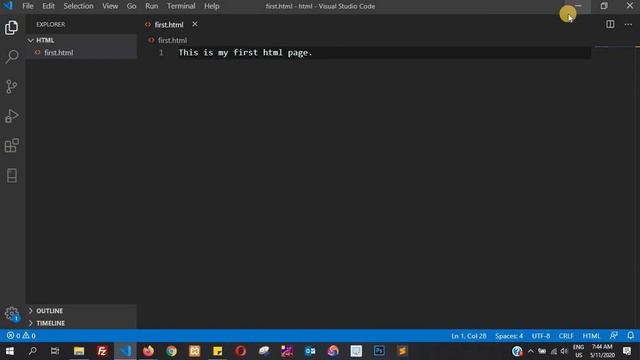Click the volume icon in the tray

(x=564, y=351)
